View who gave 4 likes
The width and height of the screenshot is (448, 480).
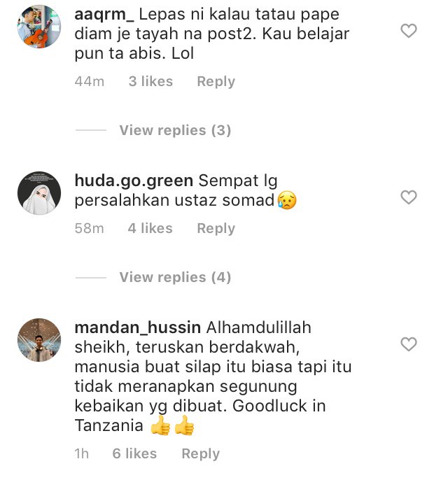coord(150,228)
